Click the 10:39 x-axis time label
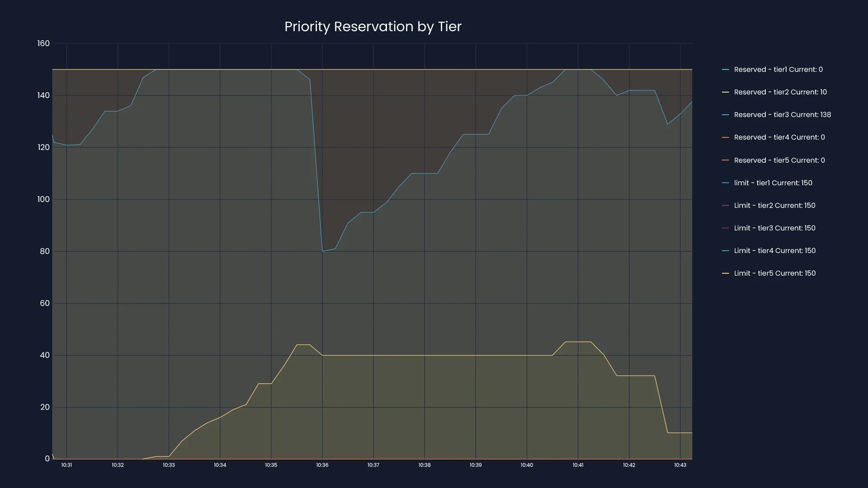This screenshot has width=868, height=488. pos(476,465)
